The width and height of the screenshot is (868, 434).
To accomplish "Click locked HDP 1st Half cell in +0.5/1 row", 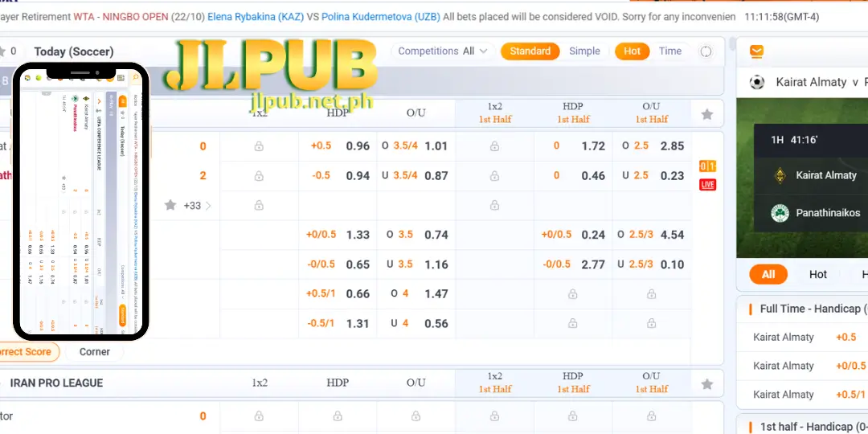I will [573, 294].
